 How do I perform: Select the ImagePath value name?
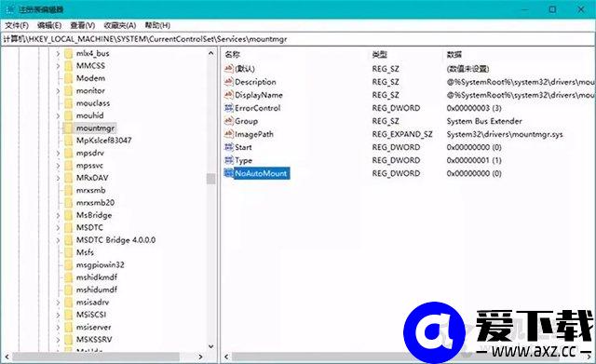tap(254, 134)
